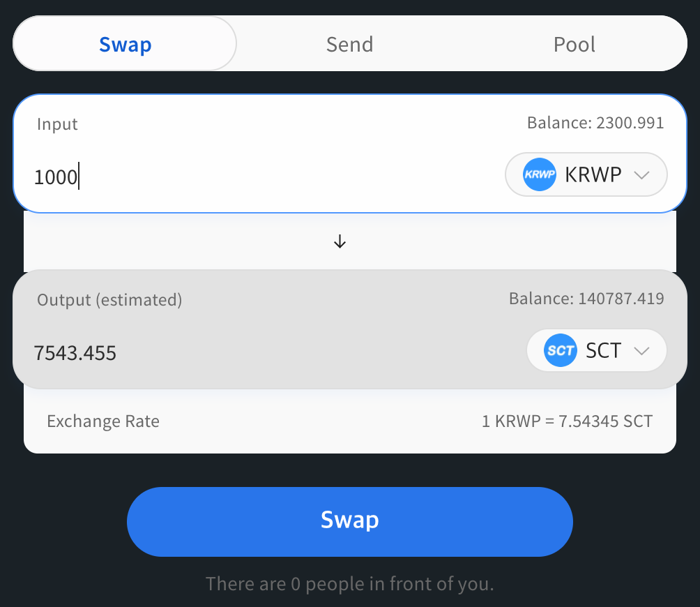Viewport: 700px width, 607px height.
Task: Click the queue status people in front message
Action: click(349, 584)
